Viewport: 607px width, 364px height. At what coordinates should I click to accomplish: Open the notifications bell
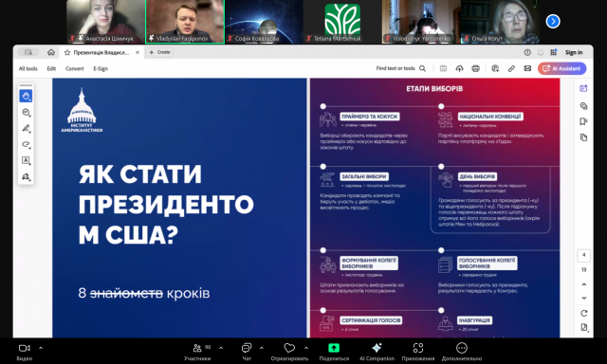coord(541,52)
